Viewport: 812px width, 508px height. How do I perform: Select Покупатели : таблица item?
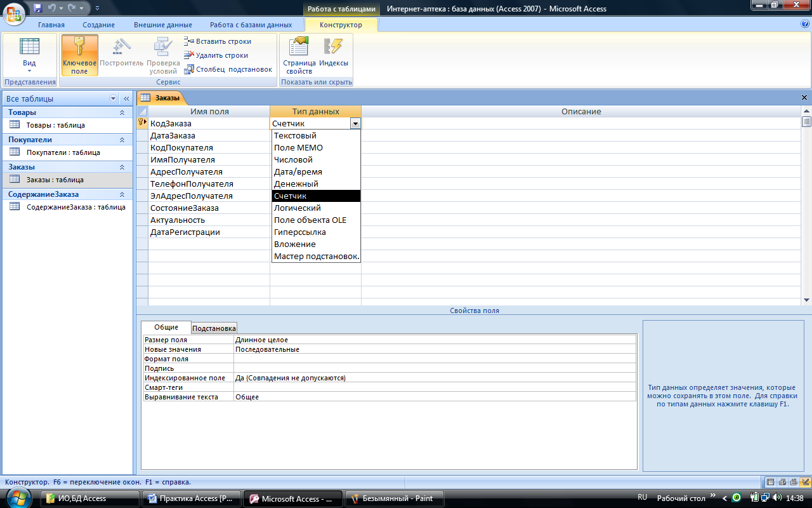68,152
